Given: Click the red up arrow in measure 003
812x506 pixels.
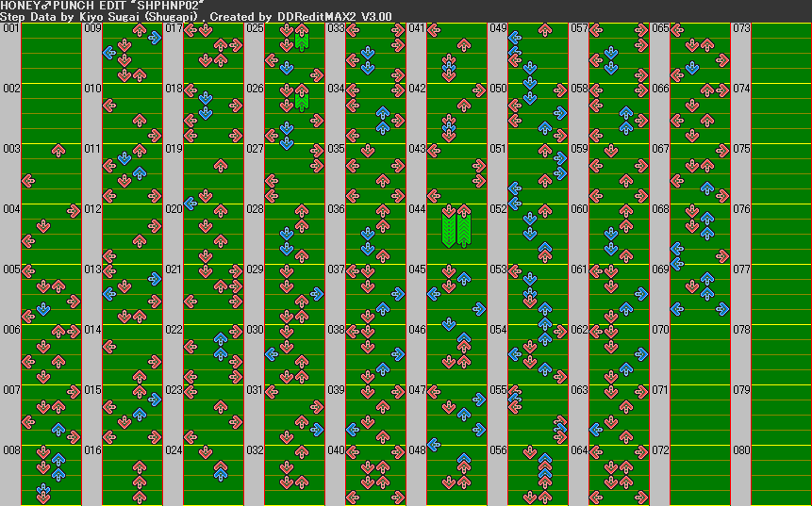Looking at the screenshot, I should pos(58,150).
